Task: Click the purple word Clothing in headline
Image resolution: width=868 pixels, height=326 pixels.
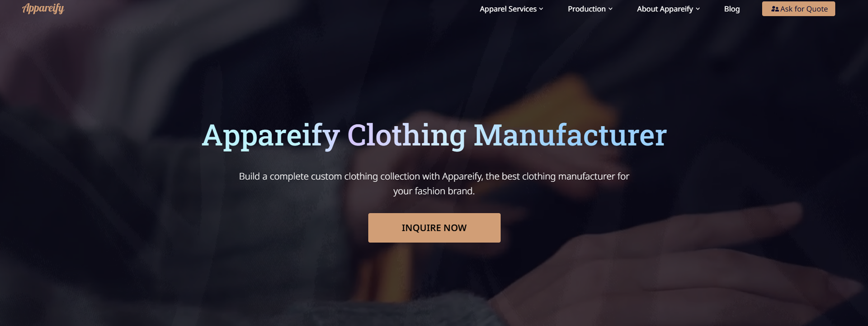Action: [x=406, y=135]
